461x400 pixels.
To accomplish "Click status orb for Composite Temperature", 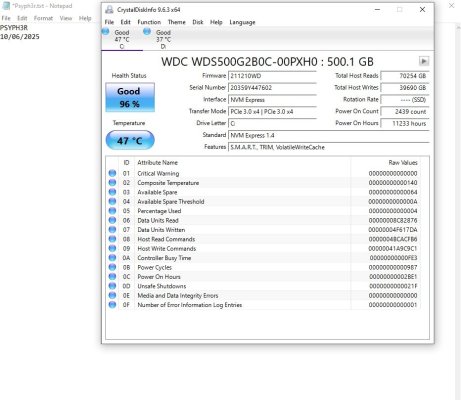I will pos(112,183).
